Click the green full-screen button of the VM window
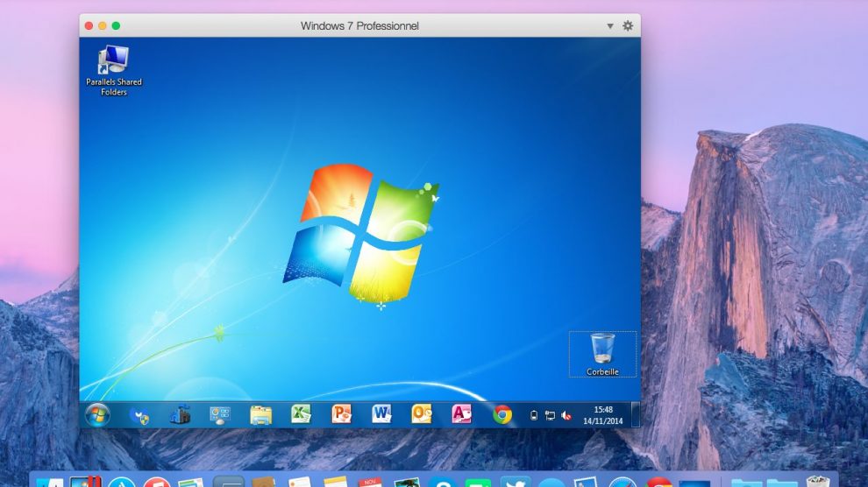This screenshot has width=868, height=487. click(116, 25)
